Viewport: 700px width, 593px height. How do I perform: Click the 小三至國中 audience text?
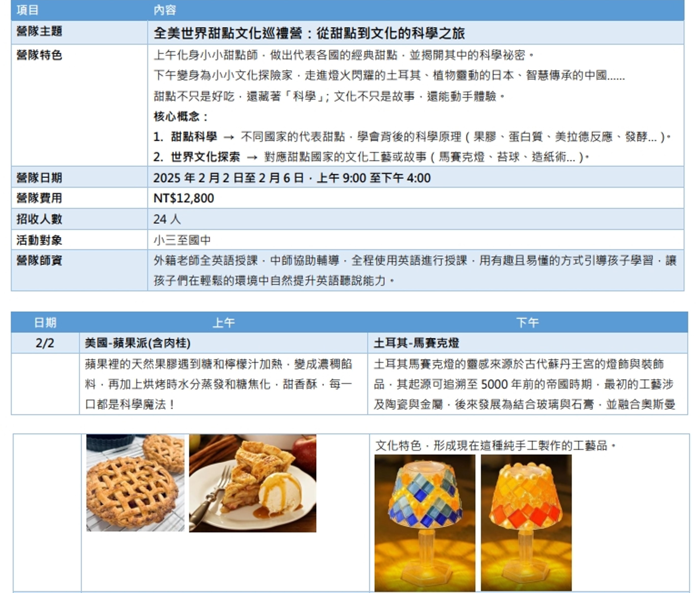(x=182, y=240)
